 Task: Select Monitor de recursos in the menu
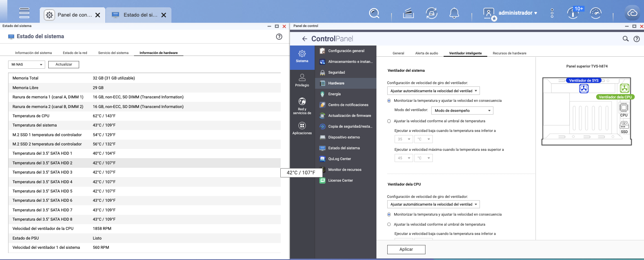click(x=344, y=170)
